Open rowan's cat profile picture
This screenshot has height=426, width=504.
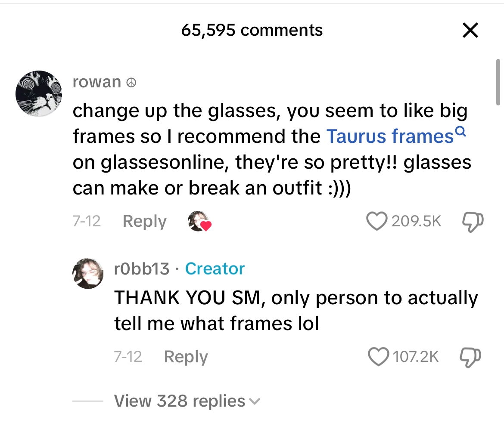[x=39, y=94]
